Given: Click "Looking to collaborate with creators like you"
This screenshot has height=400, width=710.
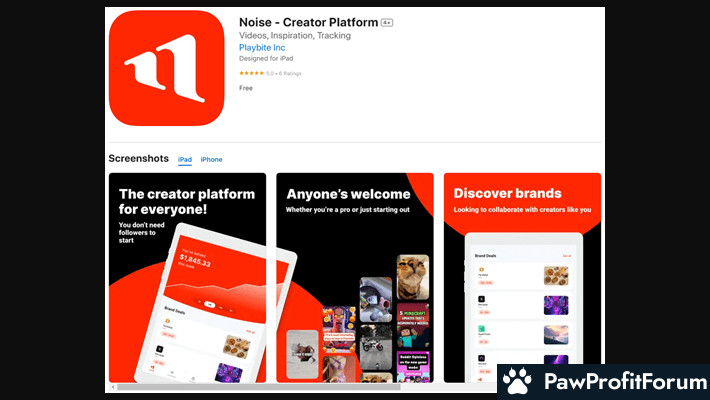Looking at the screenshot, I should 522,210.
